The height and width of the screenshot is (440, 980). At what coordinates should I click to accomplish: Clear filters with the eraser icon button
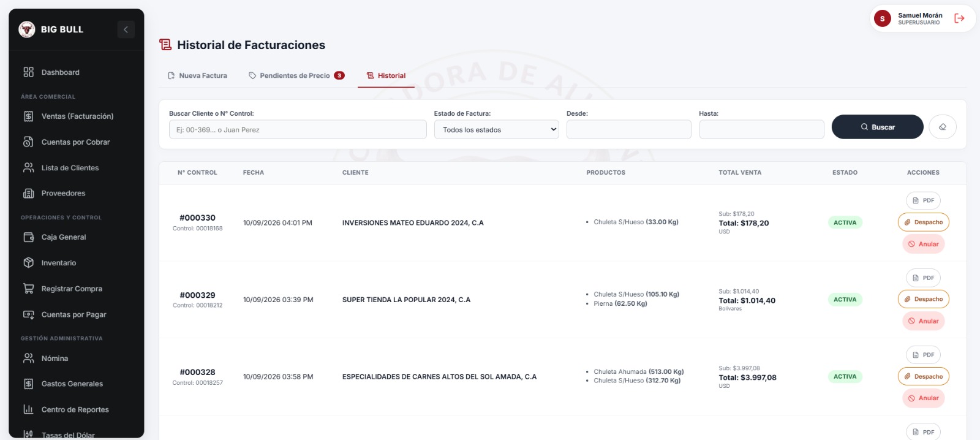click(943, 127)
